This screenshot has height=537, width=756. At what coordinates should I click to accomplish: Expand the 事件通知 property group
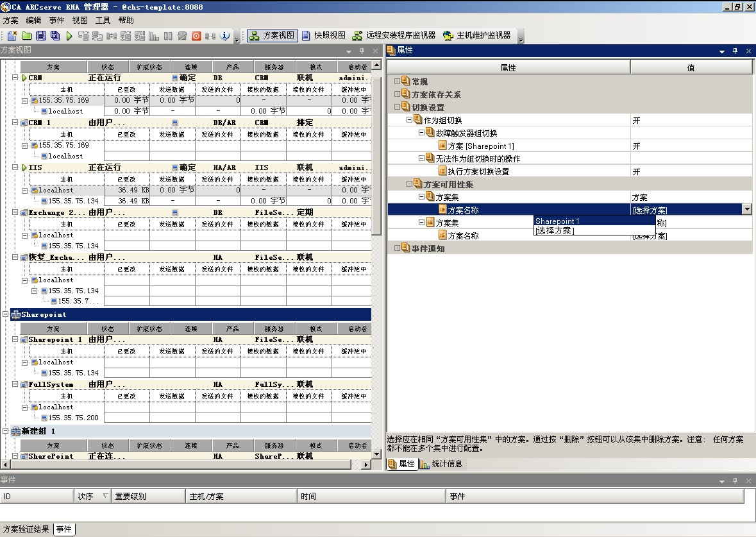tap(398, 248)
